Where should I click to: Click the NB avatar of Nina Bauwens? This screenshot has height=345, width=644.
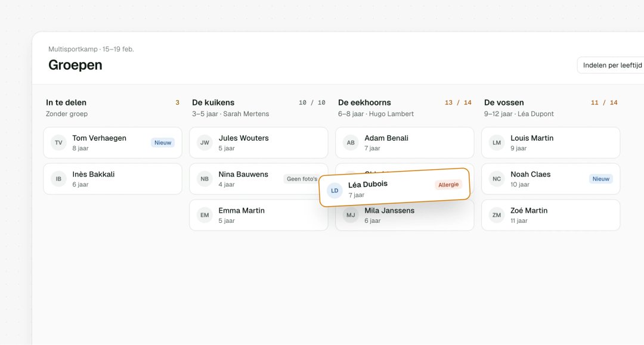(x=205, y=179)
